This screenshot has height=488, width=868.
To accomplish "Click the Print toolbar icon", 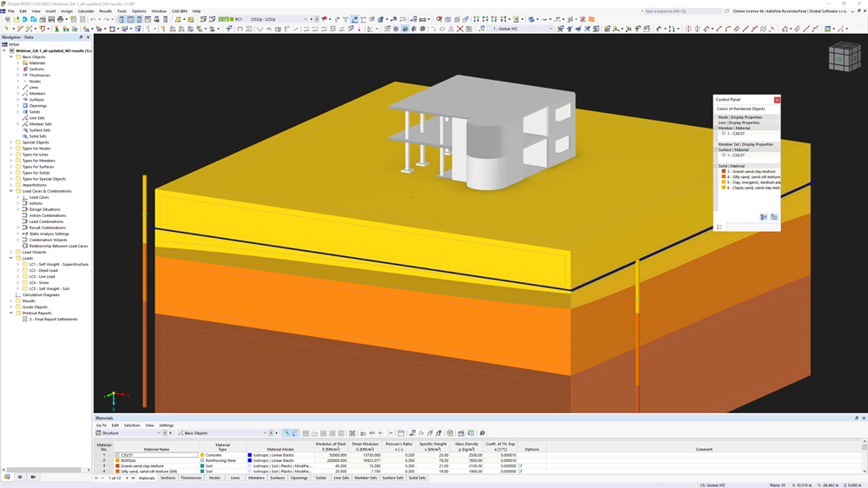I will click(61, 19).
